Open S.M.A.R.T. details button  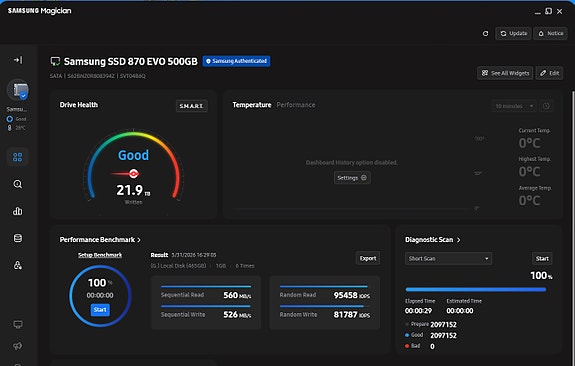point(191,106)
